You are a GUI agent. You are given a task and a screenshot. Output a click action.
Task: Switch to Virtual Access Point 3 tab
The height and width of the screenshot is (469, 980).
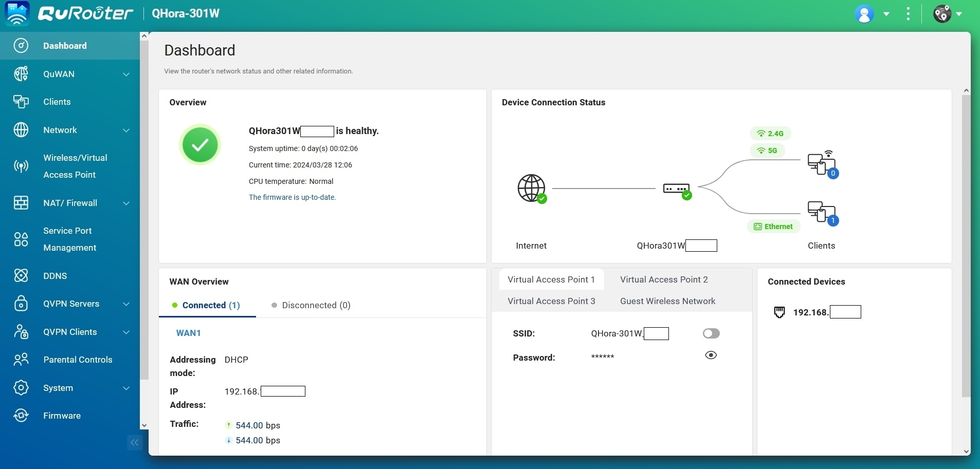[551, 301]
